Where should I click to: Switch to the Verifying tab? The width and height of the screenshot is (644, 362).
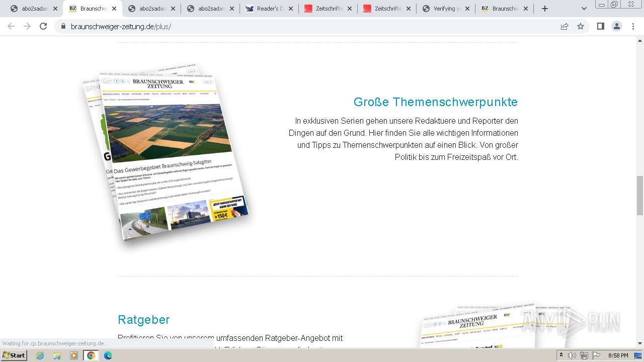(446, 9)
